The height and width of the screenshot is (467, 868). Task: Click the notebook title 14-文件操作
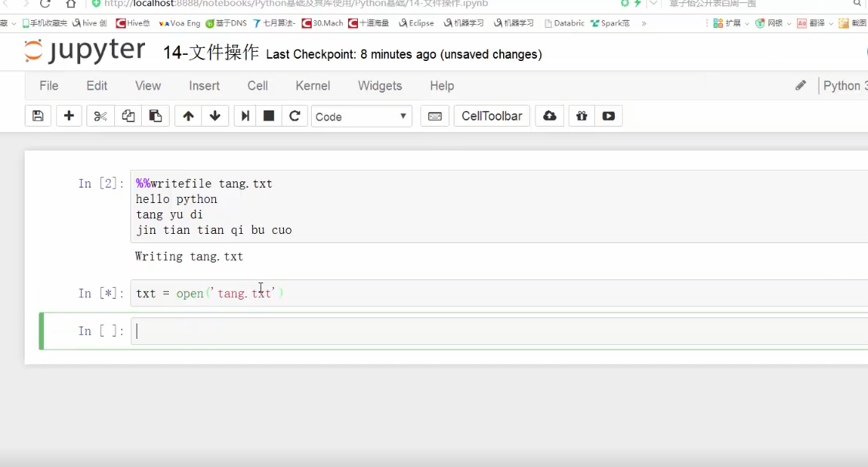(211, 53)
